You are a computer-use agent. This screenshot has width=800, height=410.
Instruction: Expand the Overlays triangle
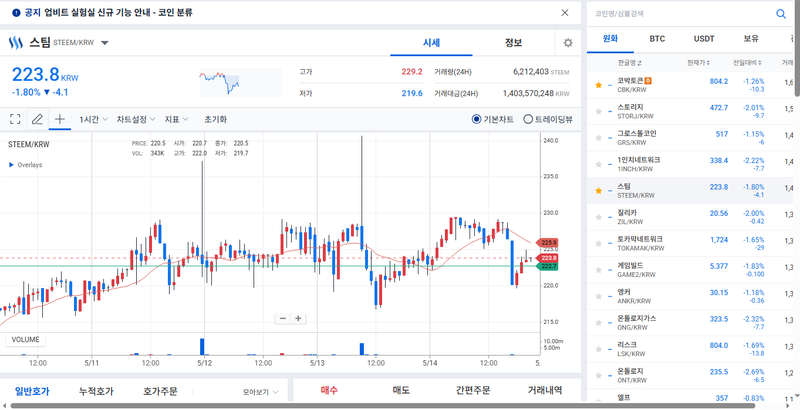[11, 165]
